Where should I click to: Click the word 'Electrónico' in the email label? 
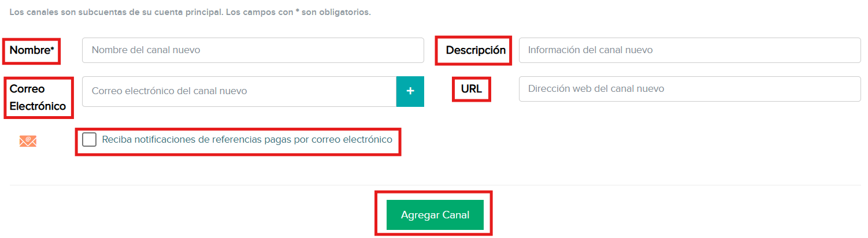[38, 106]
